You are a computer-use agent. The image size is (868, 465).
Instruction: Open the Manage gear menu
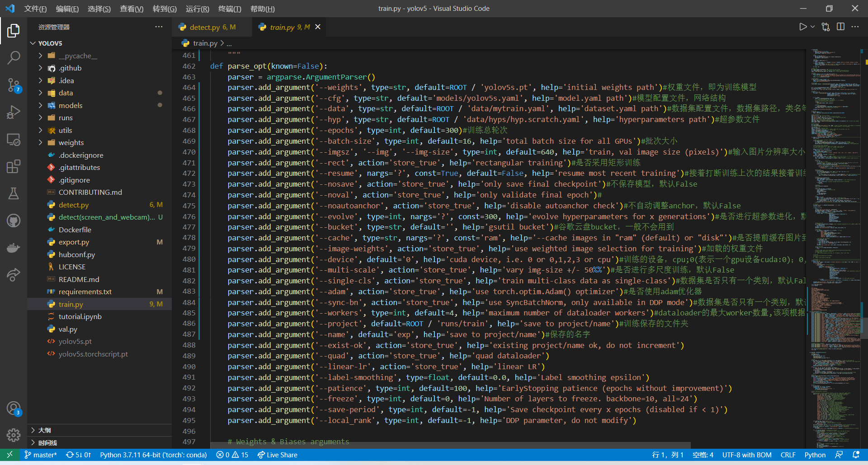click(x=14, y=435)
